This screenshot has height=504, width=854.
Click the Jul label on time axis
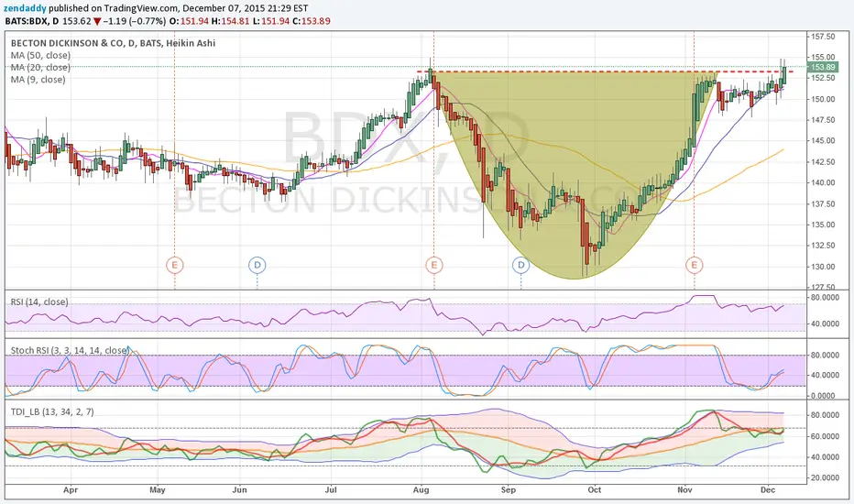tap(331, 490)
